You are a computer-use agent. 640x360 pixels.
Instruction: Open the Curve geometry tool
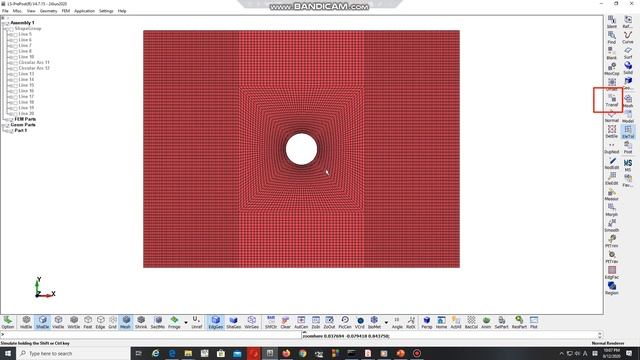click(628, 38)
